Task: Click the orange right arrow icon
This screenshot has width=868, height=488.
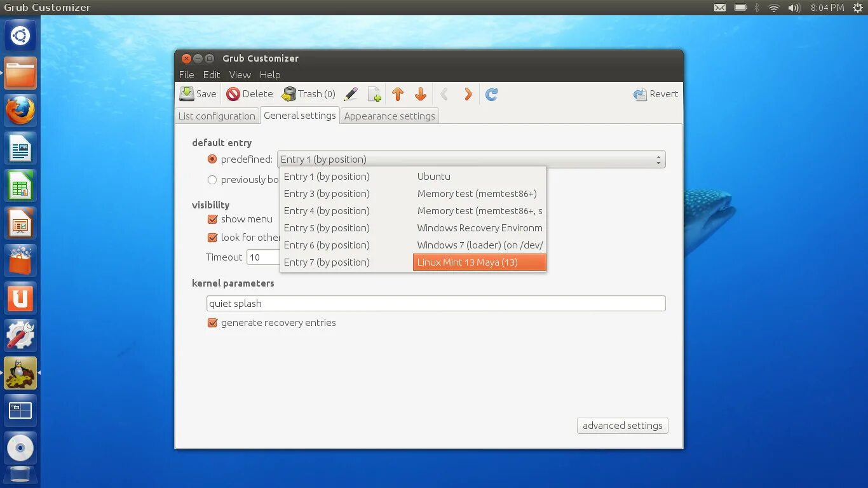Action: click(x=468, y=94)
